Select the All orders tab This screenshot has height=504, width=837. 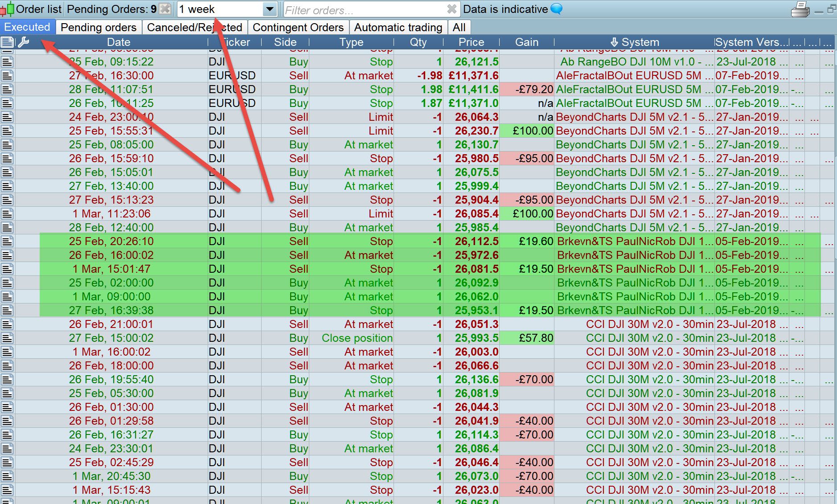(459, 27)
